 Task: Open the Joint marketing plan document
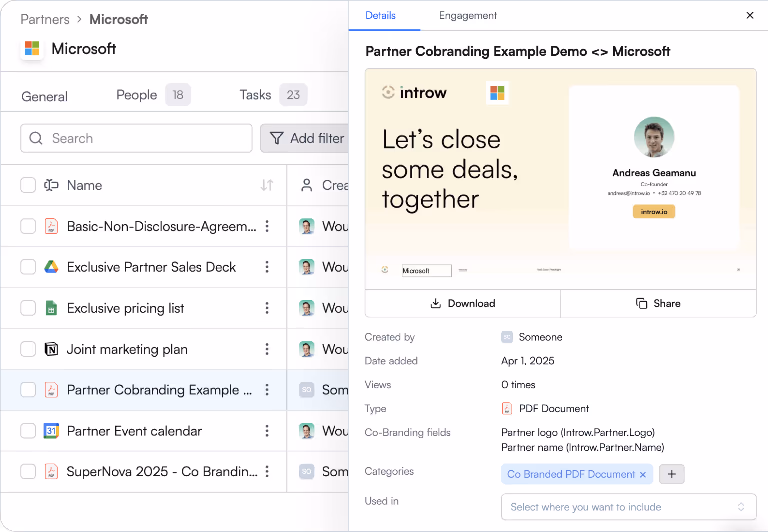127,349
